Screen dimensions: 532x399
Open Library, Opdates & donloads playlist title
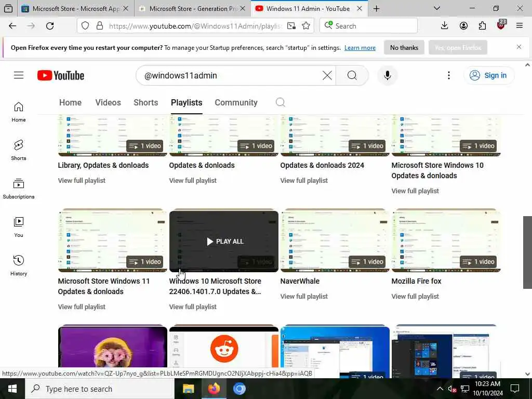tap(103, 165)
